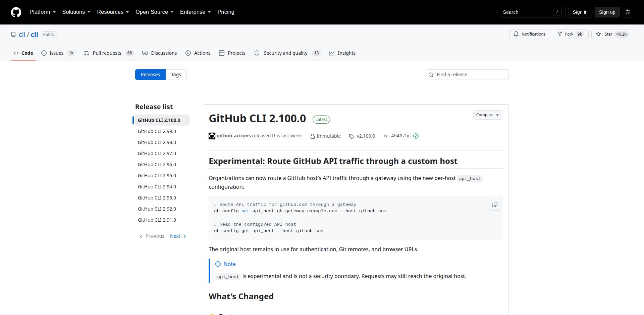Go to GitHub homepage via Octocat logo
This screenshot has height=315, width=644.
pos(16,12)
